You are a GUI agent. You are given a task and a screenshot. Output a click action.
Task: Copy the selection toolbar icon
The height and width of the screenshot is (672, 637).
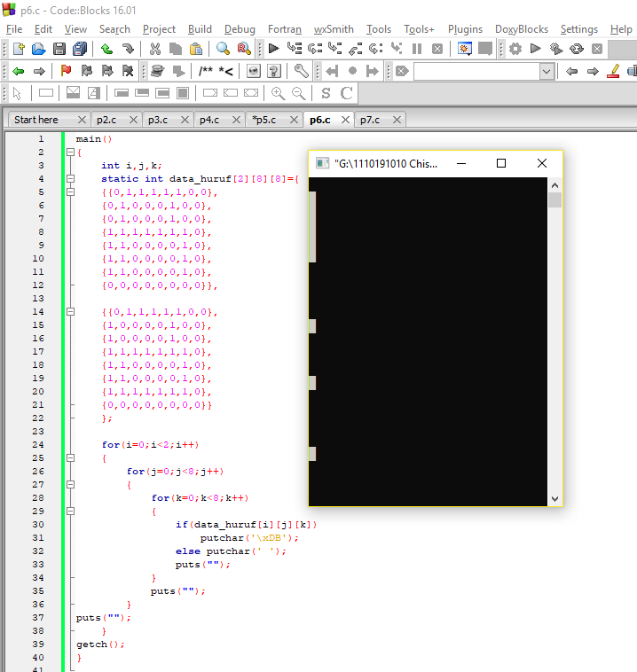(x=176, y=49)
